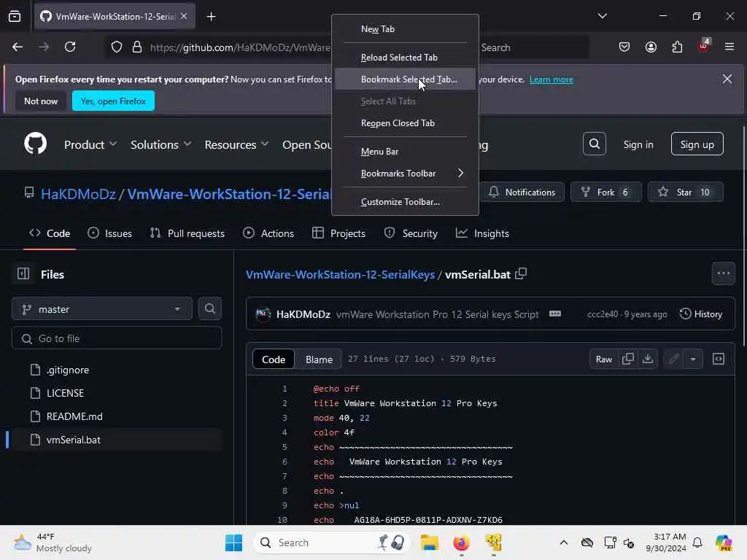Switch to the Pull requests tab
The image size is (747, 560).
tap(187, 233)
